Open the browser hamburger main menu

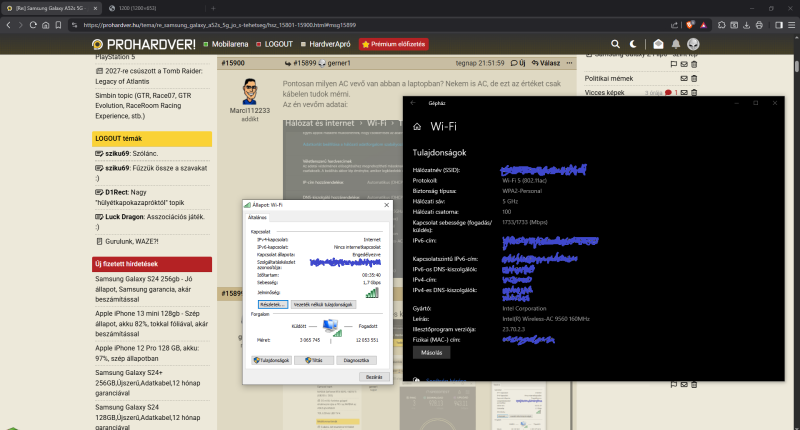[791, 24]
